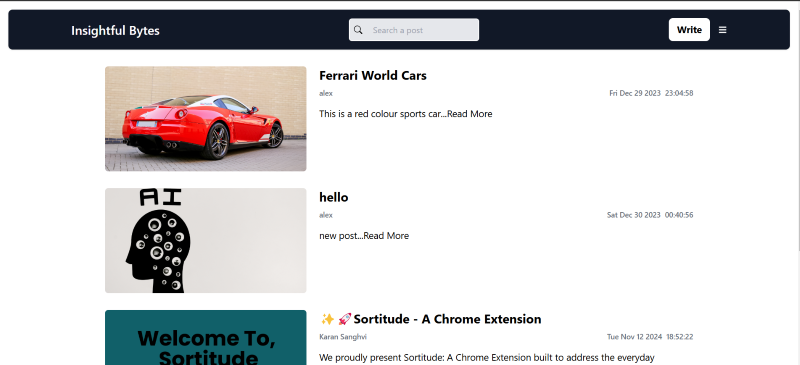This screenshot has width=800, height=365.
Task: Open the hamburger menu icon
Action: click(722, 30)
